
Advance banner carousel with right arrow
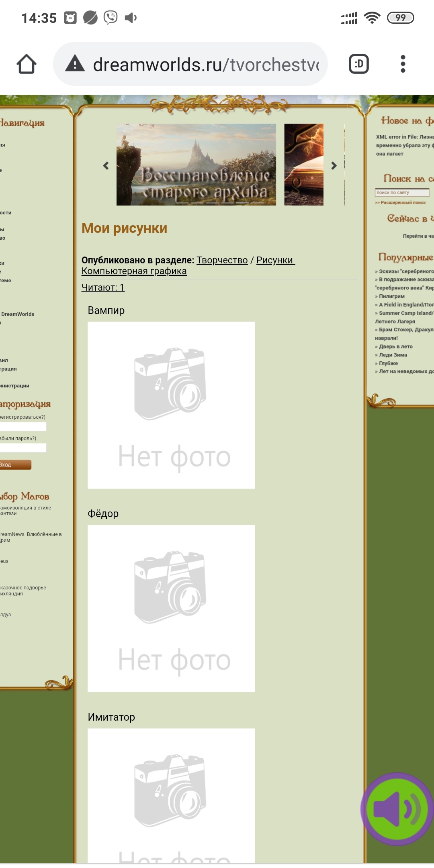[334, 165]
